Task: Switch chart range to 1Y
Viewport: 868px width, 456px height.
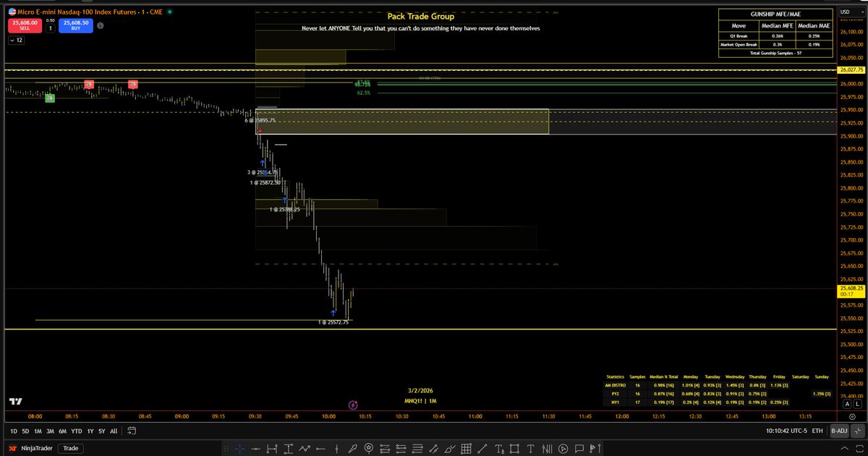Action: coord(90,431)
